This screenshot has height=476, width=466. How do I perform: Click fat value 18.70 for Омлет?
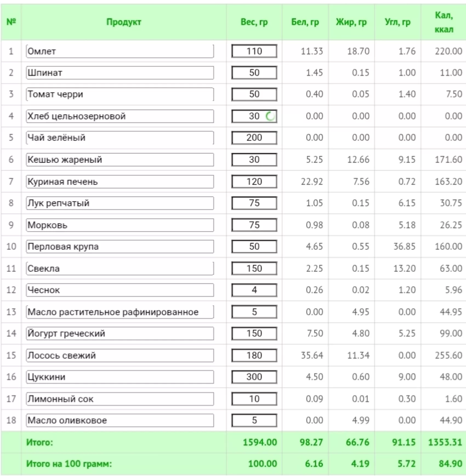tap(358, 51)
